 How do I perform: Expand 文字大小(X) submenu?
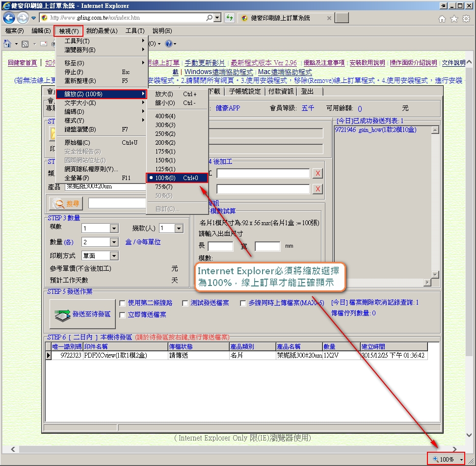pos(102,103)
